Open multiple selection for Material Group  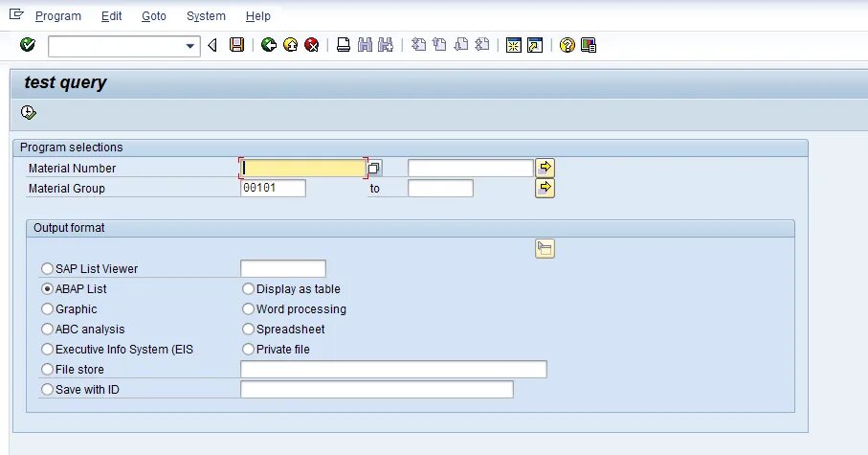pos(545,188)
